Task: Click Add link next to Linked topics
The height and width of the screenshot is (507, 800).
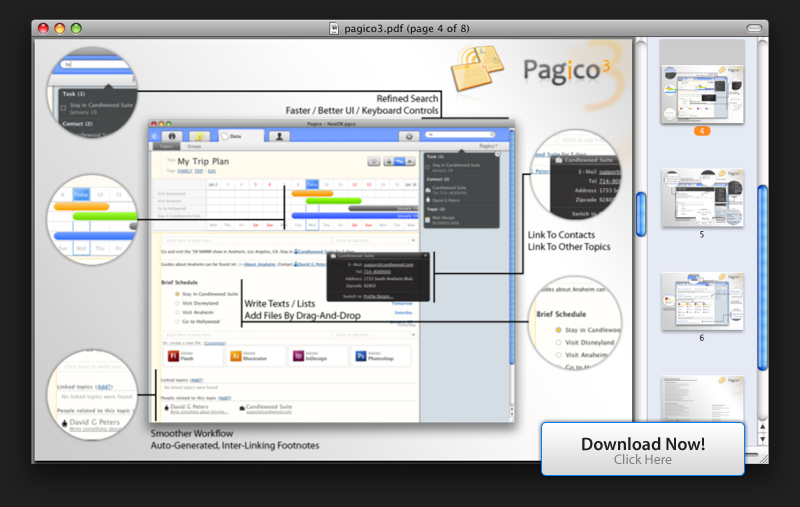Action: pyautogui.click(x=196, y=380)
